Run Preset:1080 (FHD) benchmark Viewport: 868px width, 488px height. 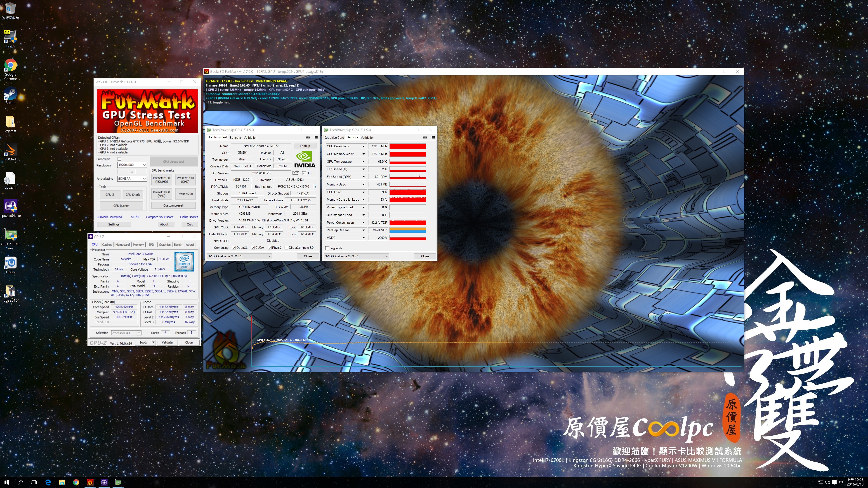[161, 194]
